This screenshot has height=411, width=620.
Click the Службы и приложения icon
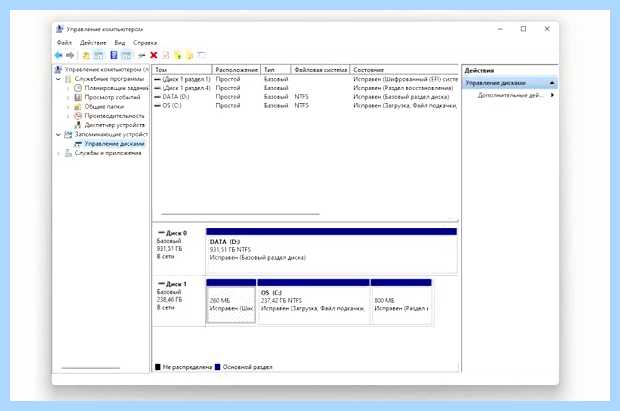click(x=68, y=153)
